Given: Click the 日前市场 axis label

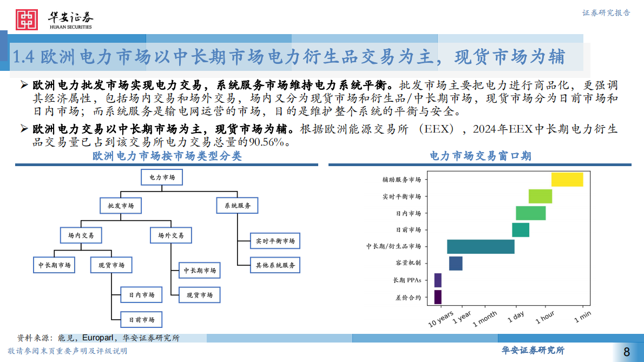Looking at the screenshot, I should click(x=408, y=230).
